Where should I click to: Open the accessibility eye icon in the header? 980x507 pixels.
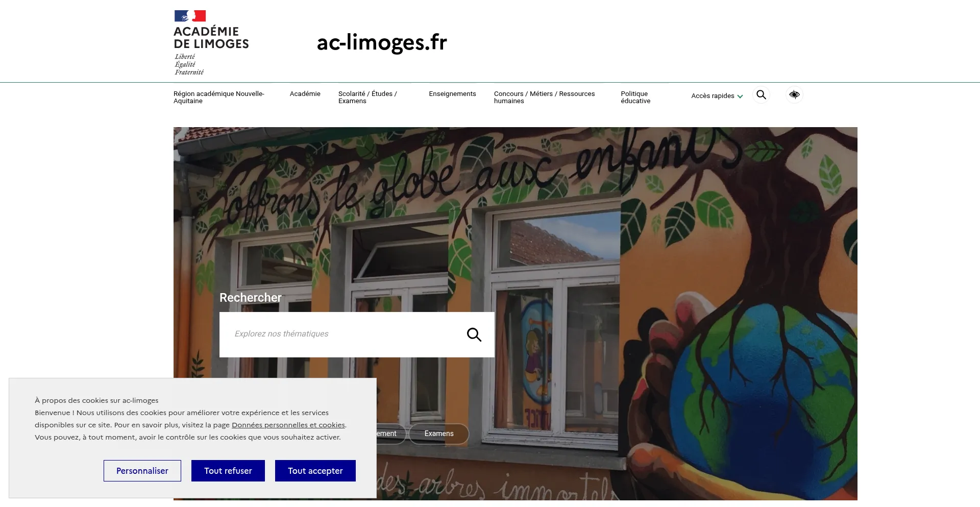[794, 95]
